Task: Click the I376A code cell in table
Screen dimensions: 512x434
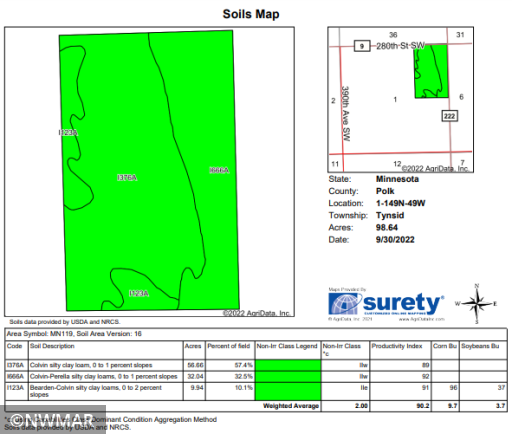Action: [15, 365]
